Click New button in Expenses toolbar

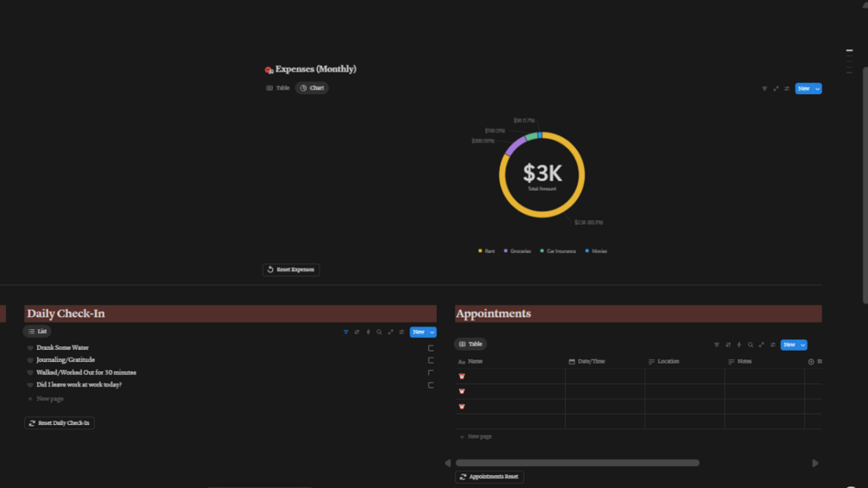point(804,88)
